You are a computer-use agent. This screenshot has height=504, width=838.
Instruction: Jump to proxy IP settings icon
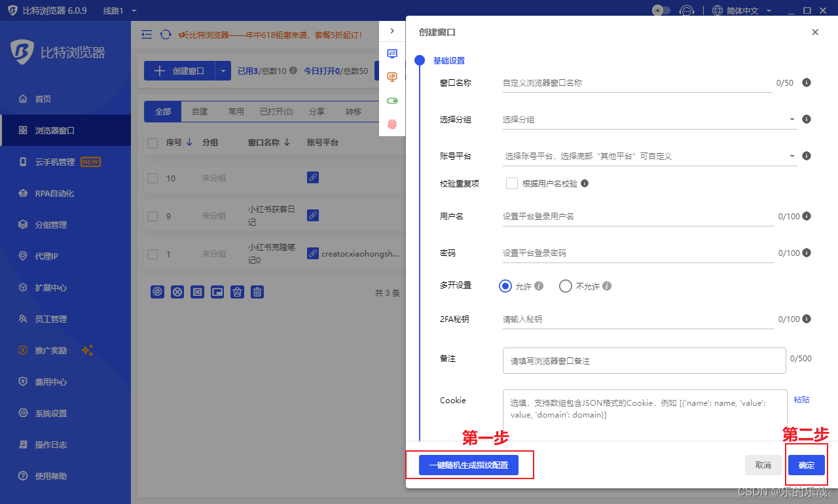click(392, 77)
